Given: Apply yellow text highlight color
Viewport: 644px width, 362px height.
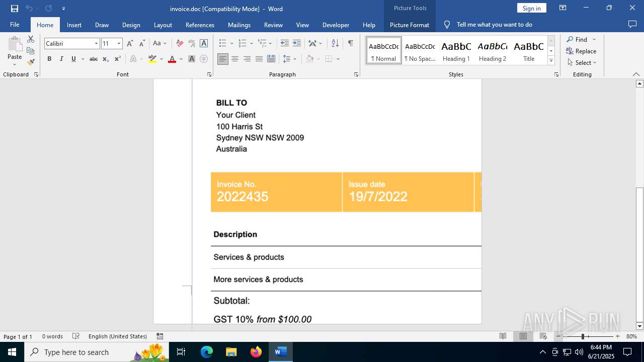Looking at the screenshot, I should 152,59.
